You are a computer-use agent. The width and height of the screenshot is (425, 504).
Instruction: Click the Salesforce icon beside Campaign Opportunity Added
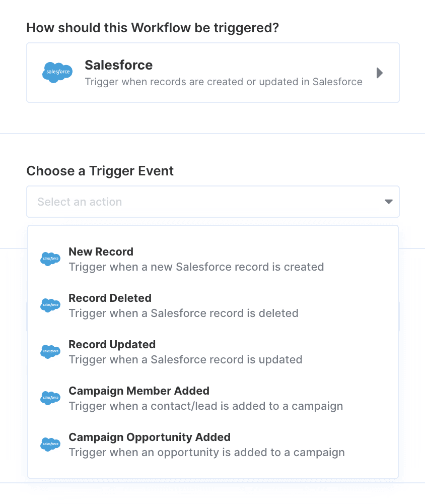(x=50, y=445)
